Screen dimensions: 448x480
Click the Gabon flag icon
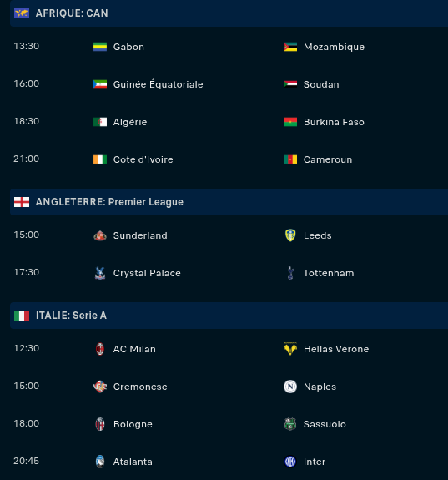point(100,47)
